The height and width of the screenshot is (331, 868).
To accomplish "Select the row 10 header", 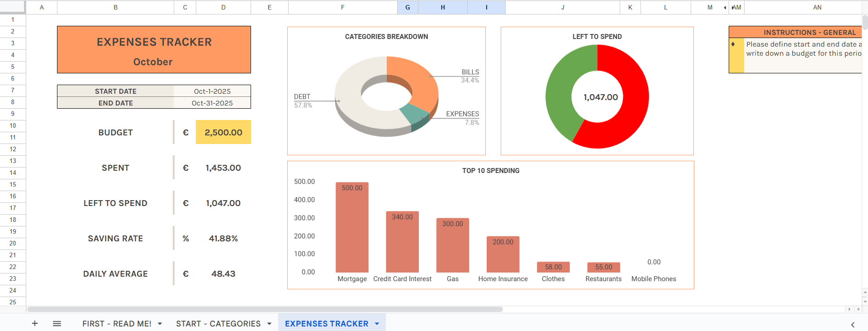I will coord(13,125).
